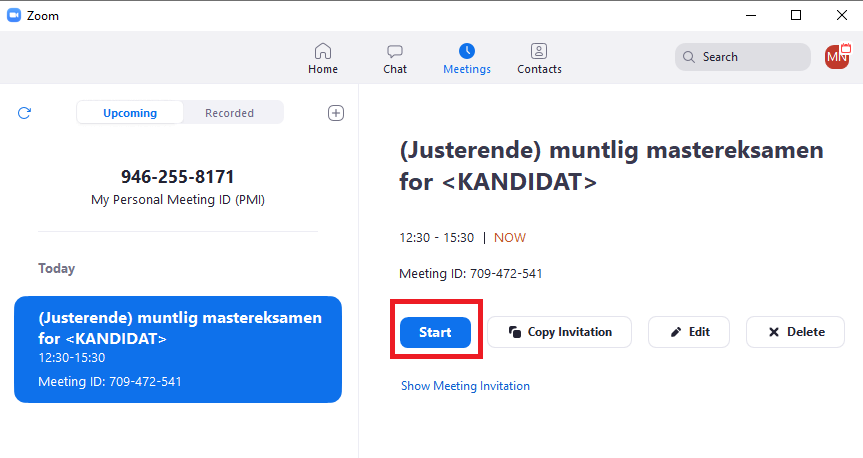Click the refresh meetings icon
863x458 pixels.
point(25,113)
